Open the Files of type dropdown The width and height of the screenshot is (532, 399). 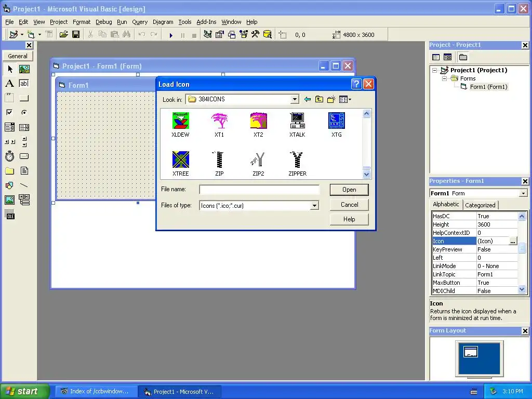314,206
